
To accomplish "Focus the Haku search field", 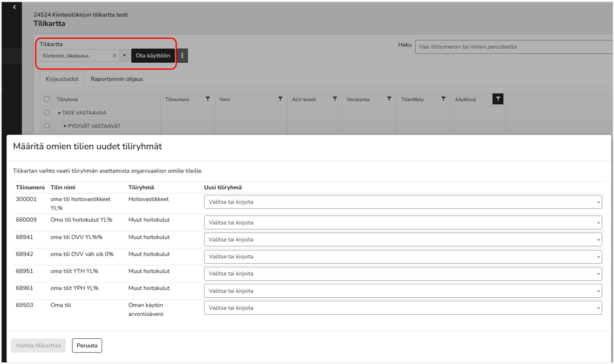I will coord(514,47).
